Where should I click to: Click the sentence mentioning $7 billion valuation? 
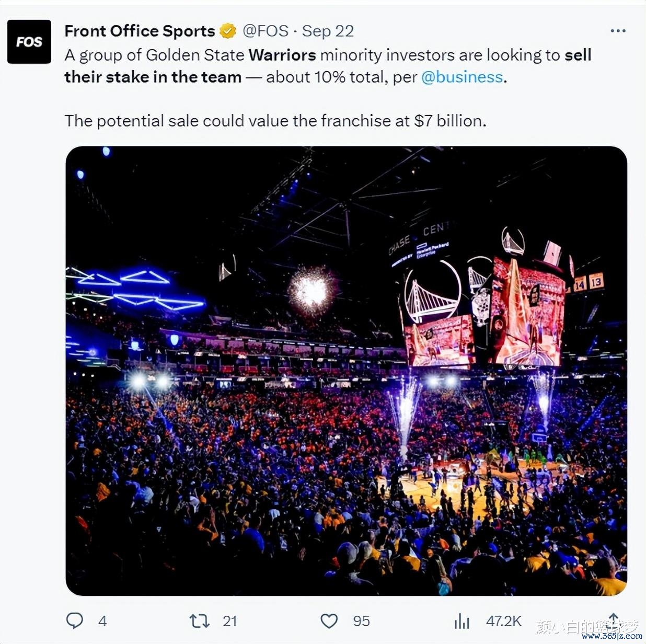[275, 121]
